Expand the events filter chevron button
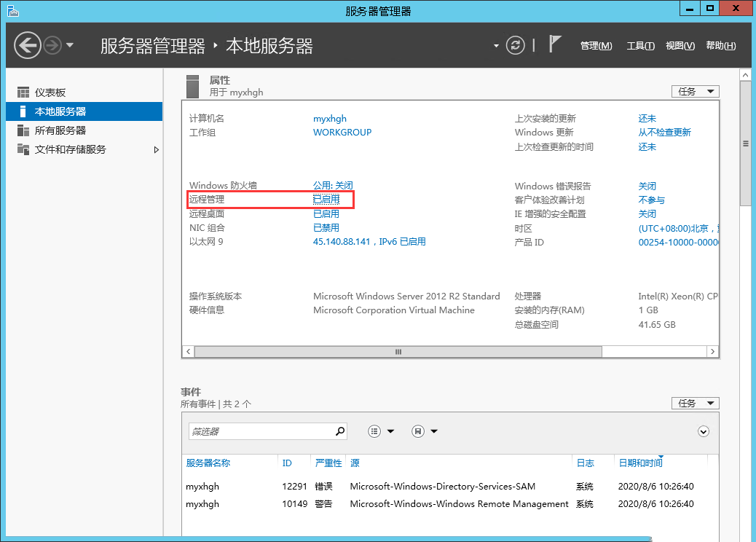Viewport: 756px width, 542px height. (x=704, y=431)
